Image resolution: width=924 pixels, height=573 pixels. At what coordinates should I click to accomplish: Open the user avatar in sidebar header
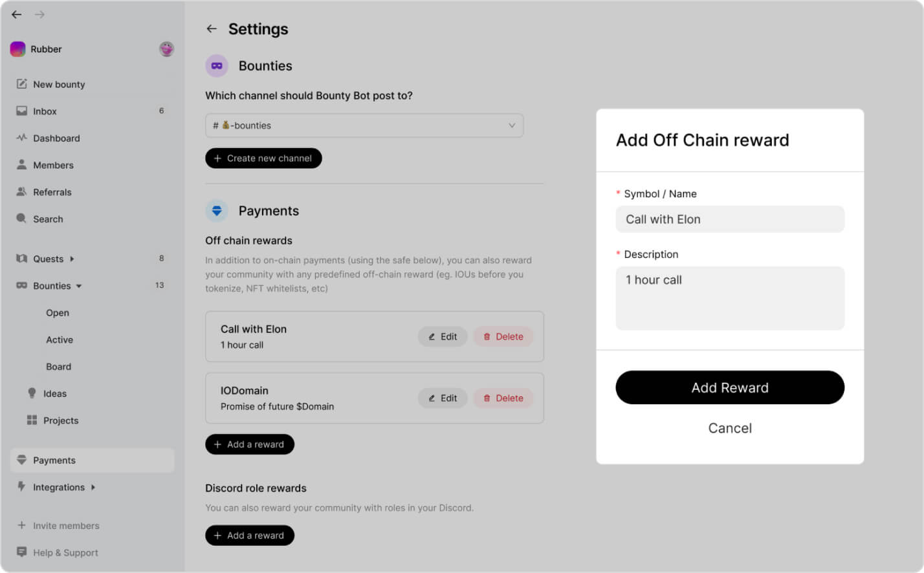pos(166,49)
